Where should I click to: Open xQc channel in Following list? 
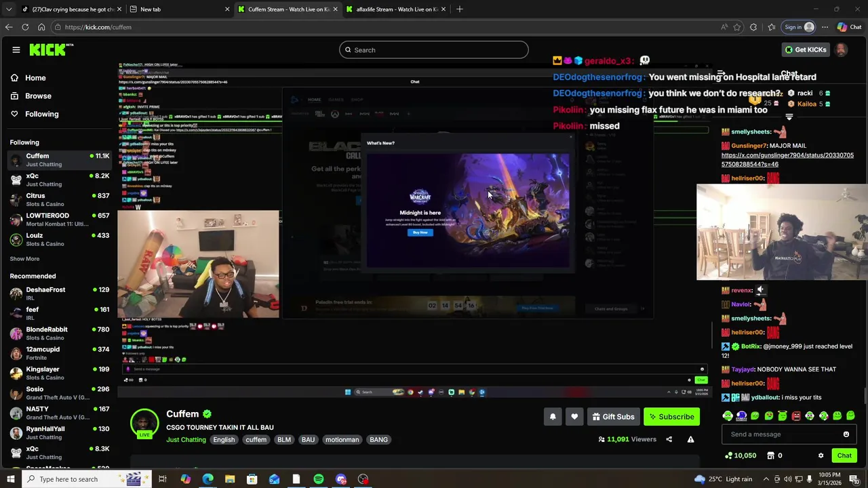pyautogui.click(x=59, y=180)
